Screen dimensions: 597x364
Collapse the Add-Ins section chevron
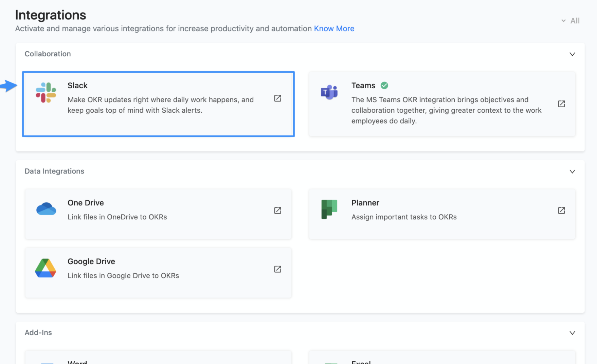(x=572, y=333)
